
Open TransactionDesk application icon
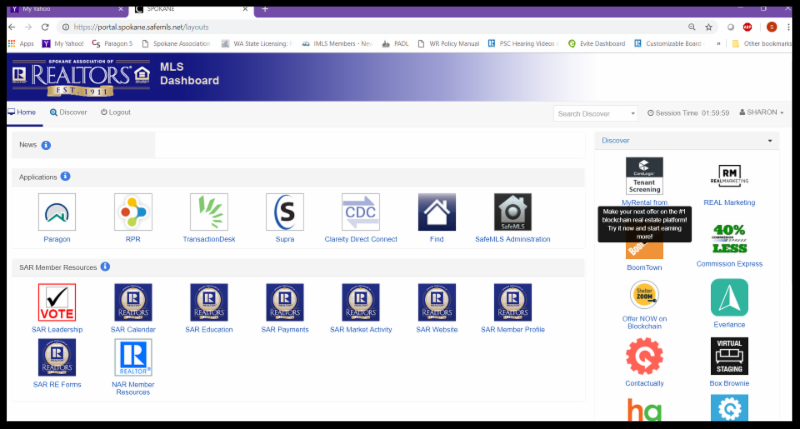click(x=209, y=212)
